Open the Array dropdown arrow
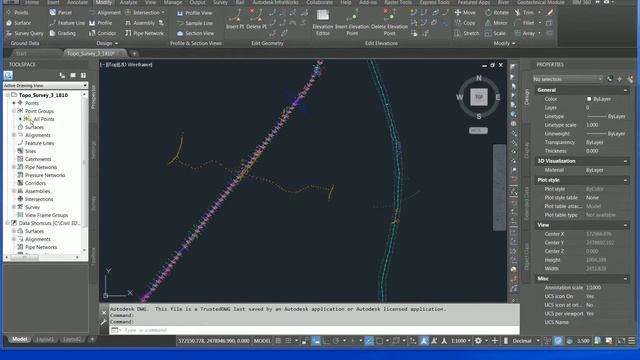The height and width of the screenshot is (360, 640). (539, 33)
